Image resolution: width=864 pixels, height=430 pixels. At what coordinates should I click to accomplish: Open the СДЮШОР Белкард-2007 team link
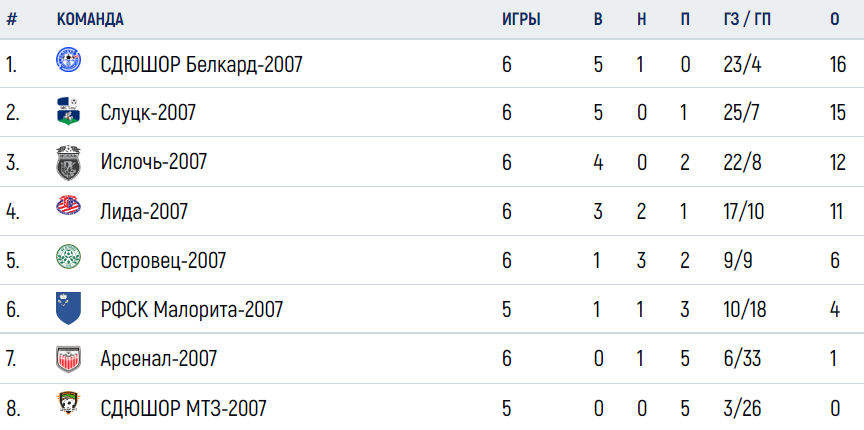(202, 65)
